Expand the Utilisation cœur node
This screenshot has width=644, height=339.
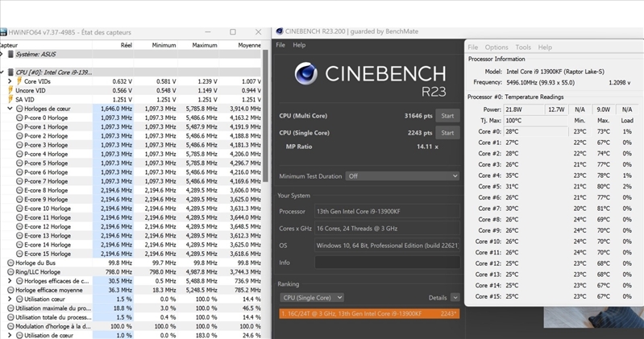10,300
